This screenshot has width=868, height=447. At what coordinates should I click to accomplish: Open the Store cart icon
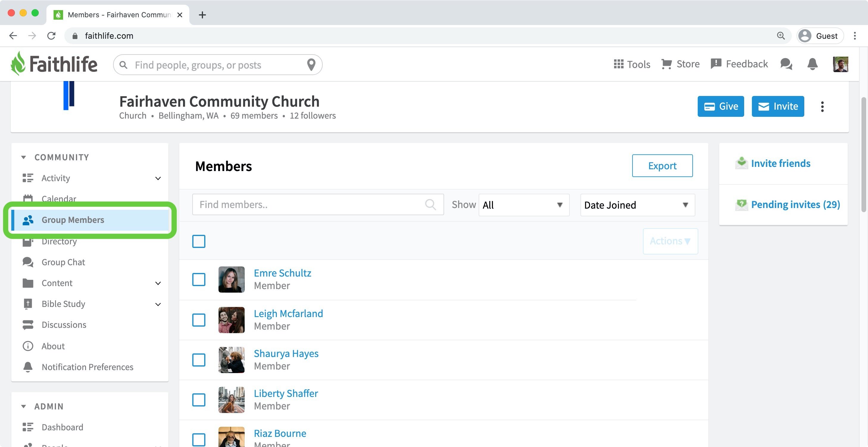click(x=666, y=64)
